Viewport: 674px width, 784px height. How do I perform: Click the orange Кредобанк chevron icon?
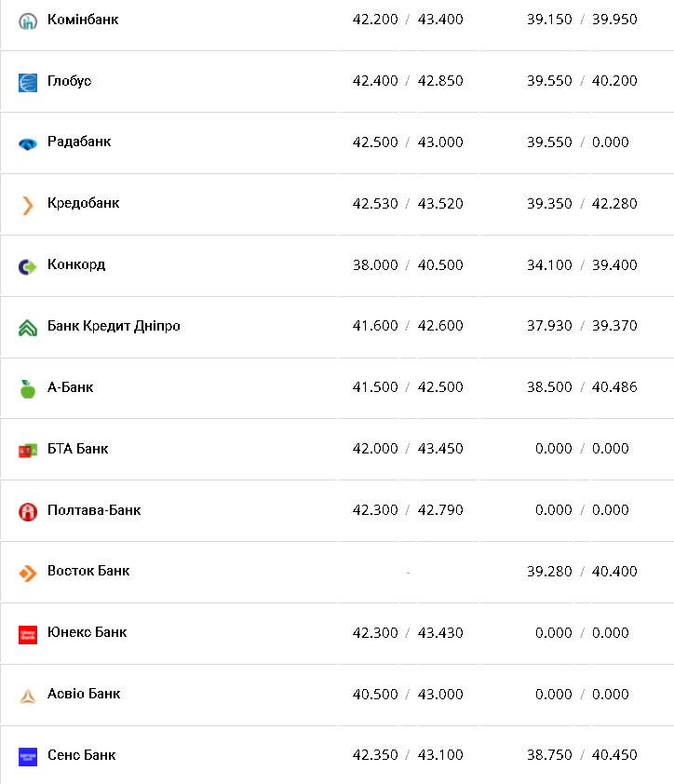pyautogui.click(x=28, y=205)
